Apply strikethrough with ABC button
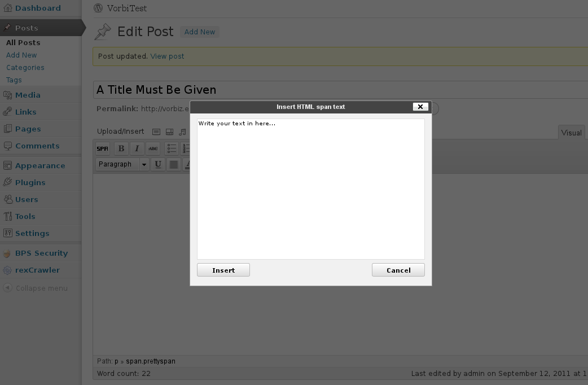588x385 pixels. pos(152,148)
